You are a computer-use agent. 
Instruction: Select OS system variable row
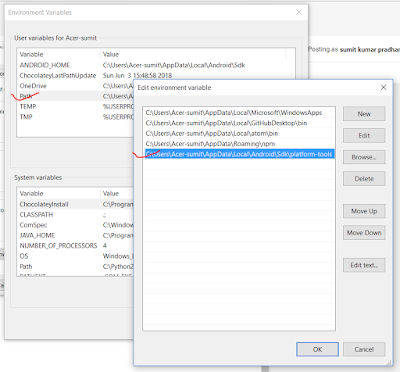click(76, 256)
